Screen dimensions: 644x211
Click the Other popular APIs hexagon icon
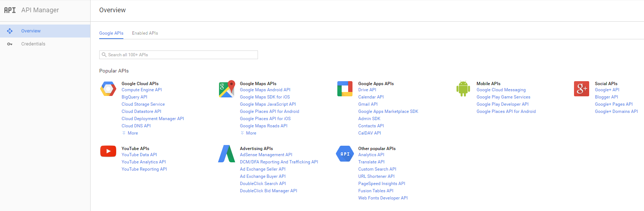pyautogui.click(x=345, y=154)
